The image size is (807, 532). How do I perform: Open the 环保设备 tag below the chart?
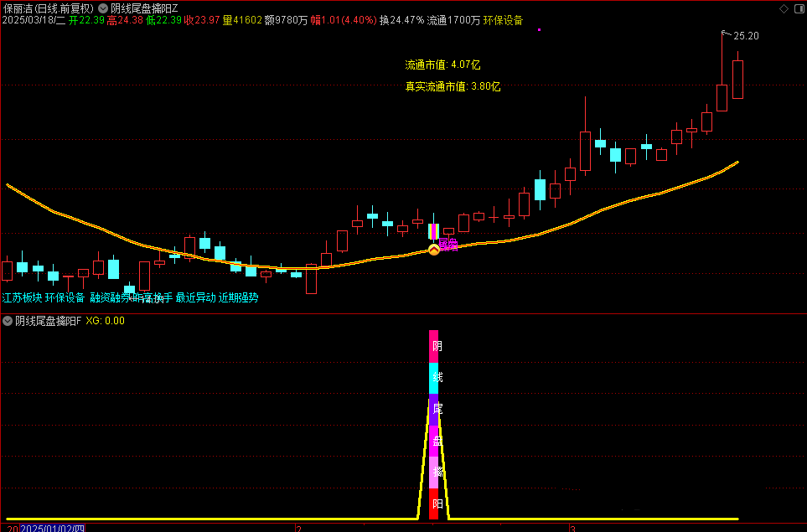pyautogui.click(x=65, y=297)
